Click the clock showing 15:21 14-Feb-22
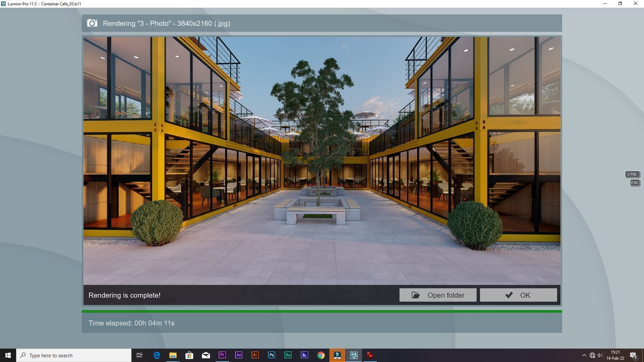 point(615,355)
